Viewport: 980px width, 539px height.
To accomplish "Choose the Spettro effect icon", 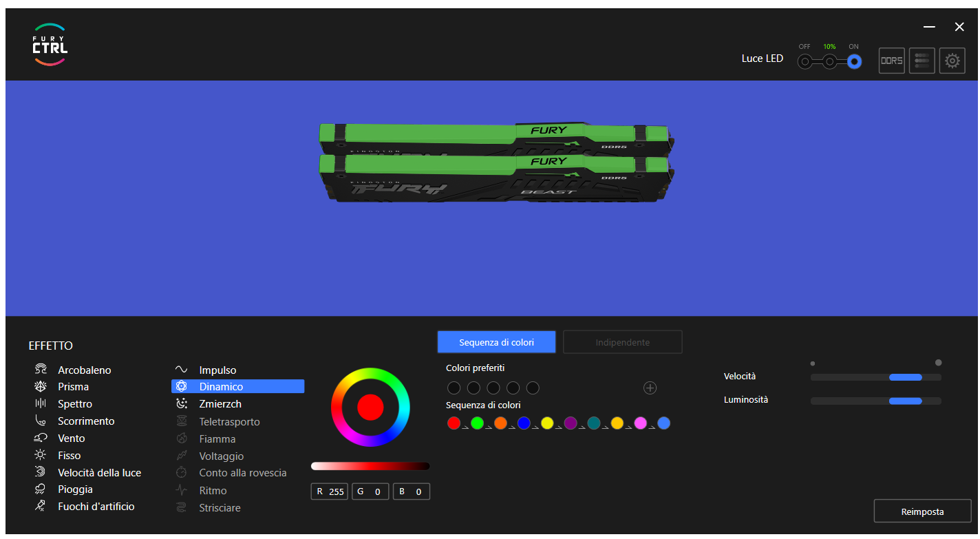I will click(41, 404).
